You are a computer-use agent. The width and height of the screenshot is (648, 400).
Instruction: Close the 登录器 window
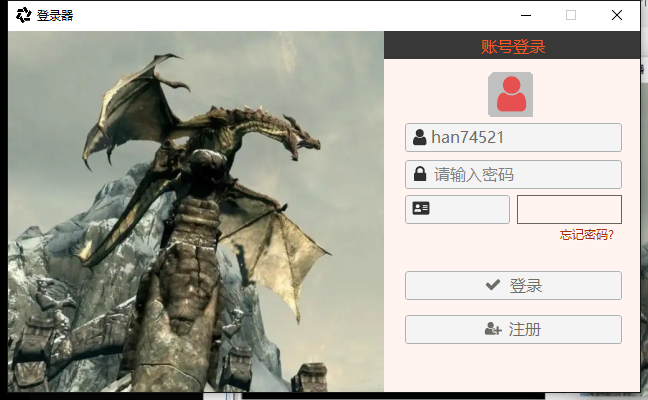click(617, 15)
